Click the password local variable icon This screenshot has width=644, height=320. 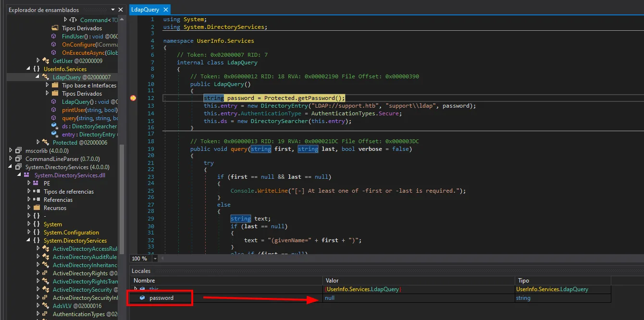pyautogui.click(x=142, y=298)
